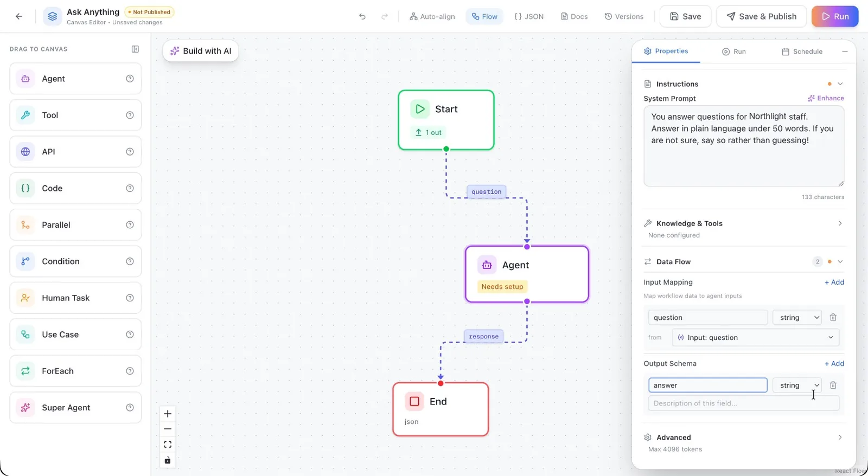Open help for the Condition component
The width and height of the screenshot is (868, 476).
(130, 261)
